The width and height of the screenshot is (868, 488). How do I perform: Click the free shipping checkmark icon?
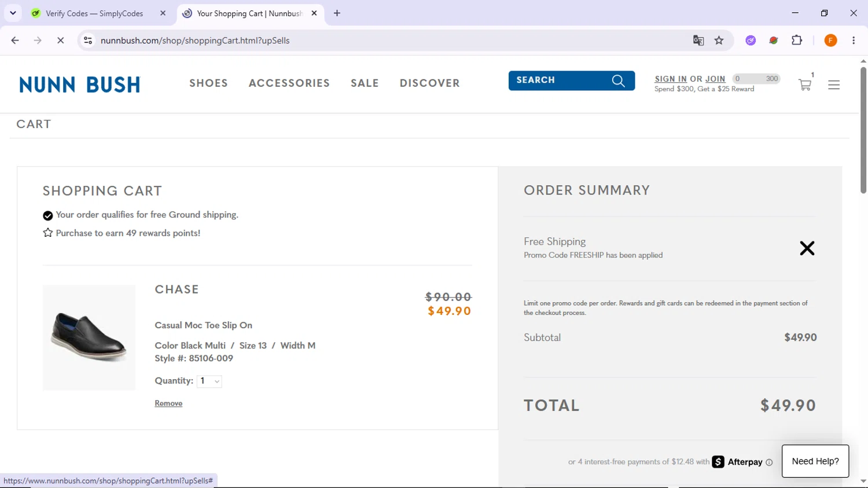click(48, 215)
